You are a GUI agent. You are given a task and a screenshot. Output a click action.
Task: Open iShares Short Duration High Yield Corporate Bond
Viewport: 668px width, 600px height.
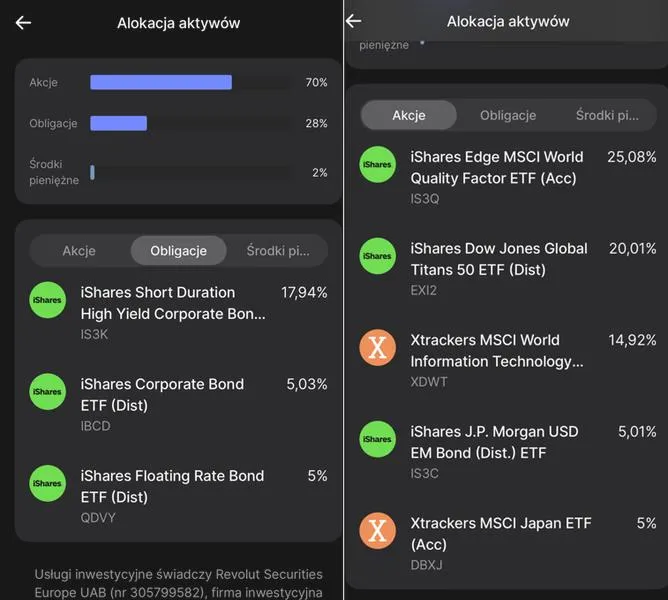pos(179,312)
